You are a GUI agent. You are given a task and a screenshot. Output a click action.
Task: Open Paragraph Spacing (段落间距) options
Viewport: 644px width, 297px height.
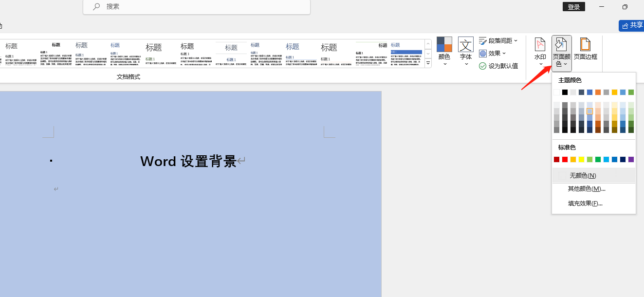[x=498, y=40]
